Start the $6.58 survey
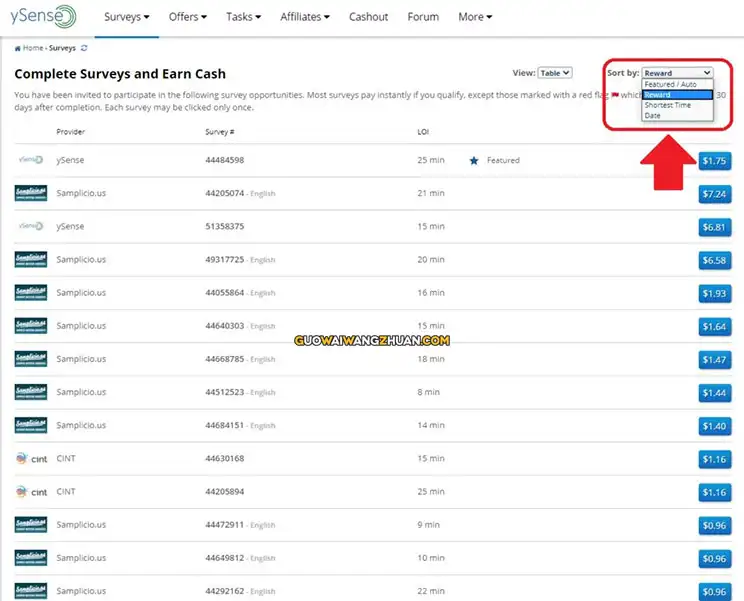The height and width of the screenshot is (601, 744). (x=715, y=260)
